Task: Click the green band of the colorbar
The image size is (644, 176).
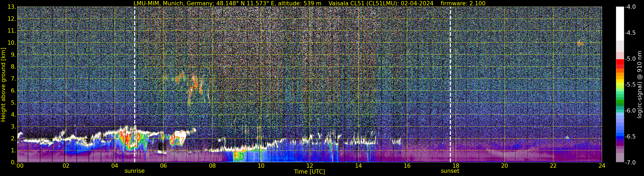Action: (620, 102)
